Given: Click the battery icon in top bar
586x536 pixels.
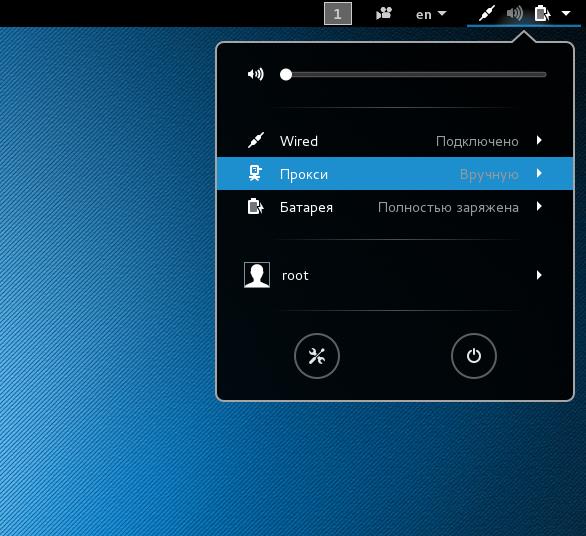Looking at the screenshot, I should 542,14.
